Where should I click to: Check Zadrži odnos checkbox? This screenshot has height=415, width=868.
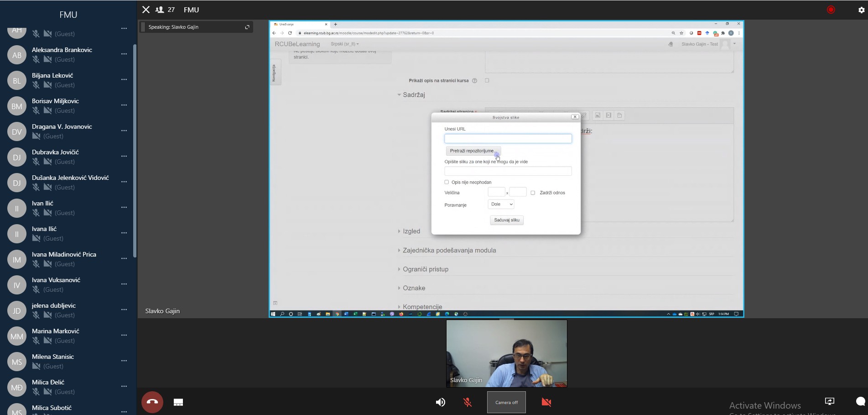coord(533,193)
